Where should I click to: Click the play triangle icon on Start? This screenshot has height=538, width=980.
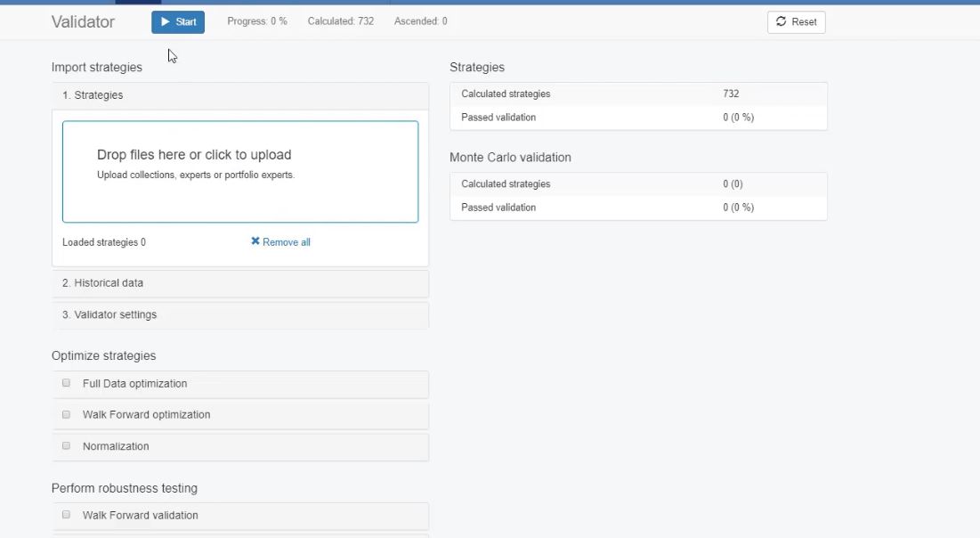[x=166, y=22]
